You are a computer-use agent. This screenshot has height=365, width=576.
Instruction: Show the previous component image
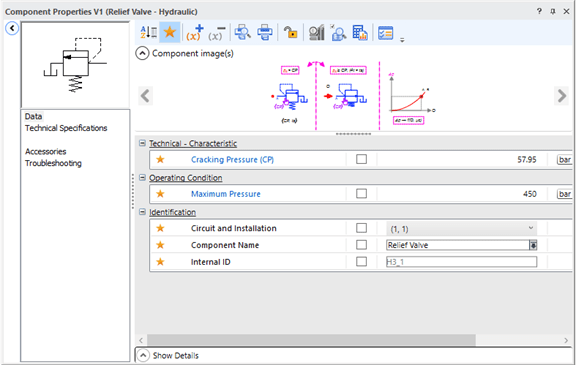tap(145, 96)
